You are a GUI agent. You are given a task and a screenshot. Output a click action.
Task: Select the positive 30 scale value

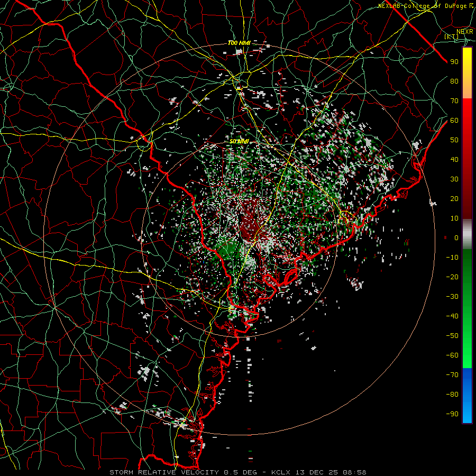454,179
